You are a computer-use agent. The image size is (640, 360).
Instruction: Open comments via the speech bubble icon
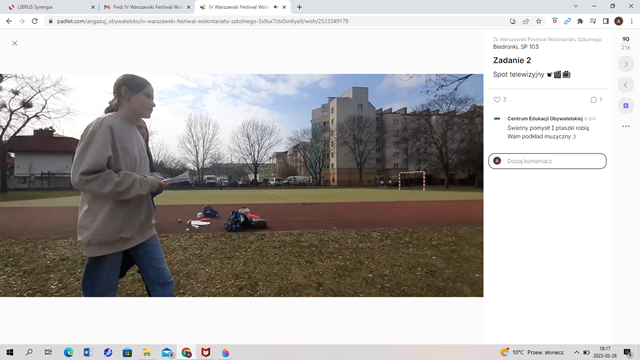(x=593, y=100)
